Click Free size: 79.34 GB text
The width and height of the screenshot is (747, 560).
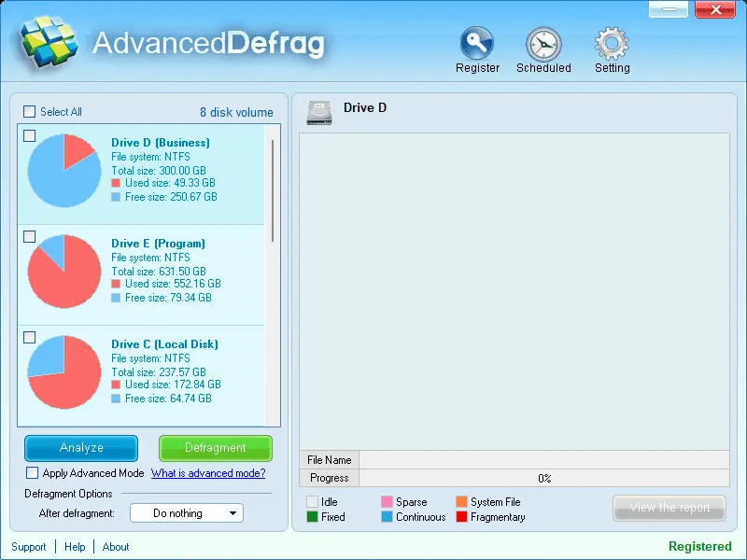168,298
